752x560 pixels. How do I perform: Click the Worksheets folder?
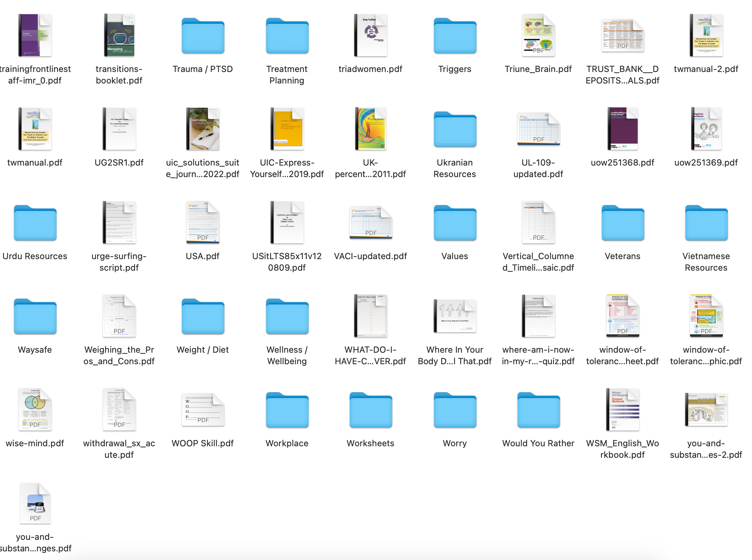click(371, 410)
